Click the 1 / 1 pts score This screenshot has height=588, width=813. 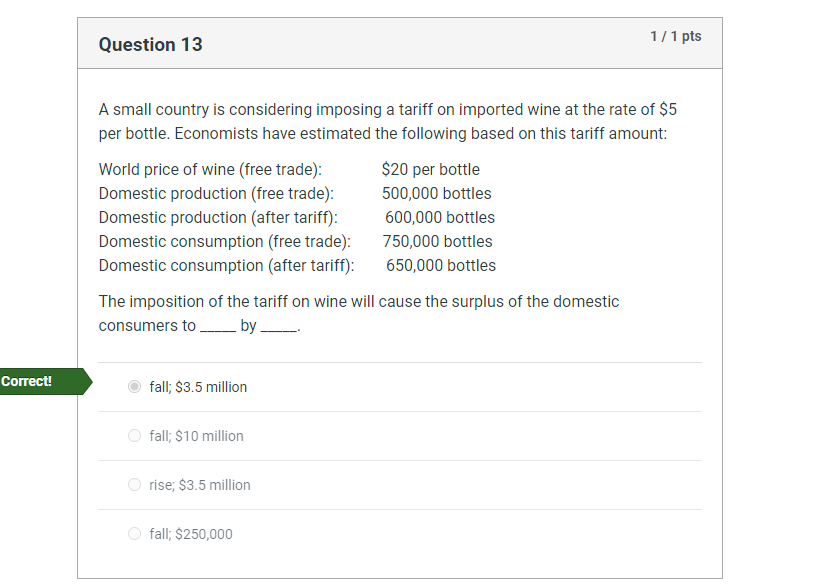click(x=675, y=37)
